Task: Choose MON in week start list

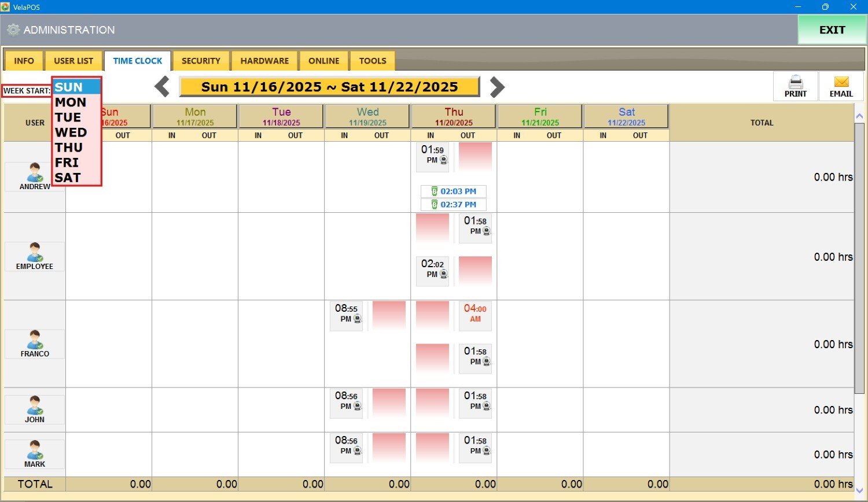Action: (71, 102)
